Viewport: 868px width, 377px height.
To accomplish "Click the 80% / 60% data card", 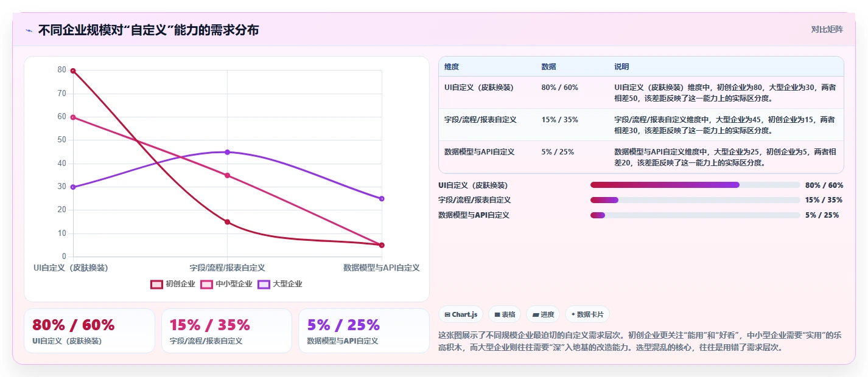I will [89, 331].
